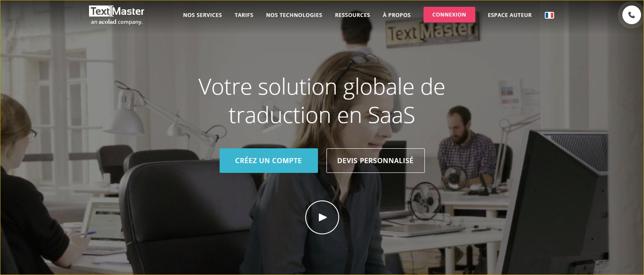Open the phone call-back icon
This screenshot has height=275, width=644.
click(x=631, y=15)
